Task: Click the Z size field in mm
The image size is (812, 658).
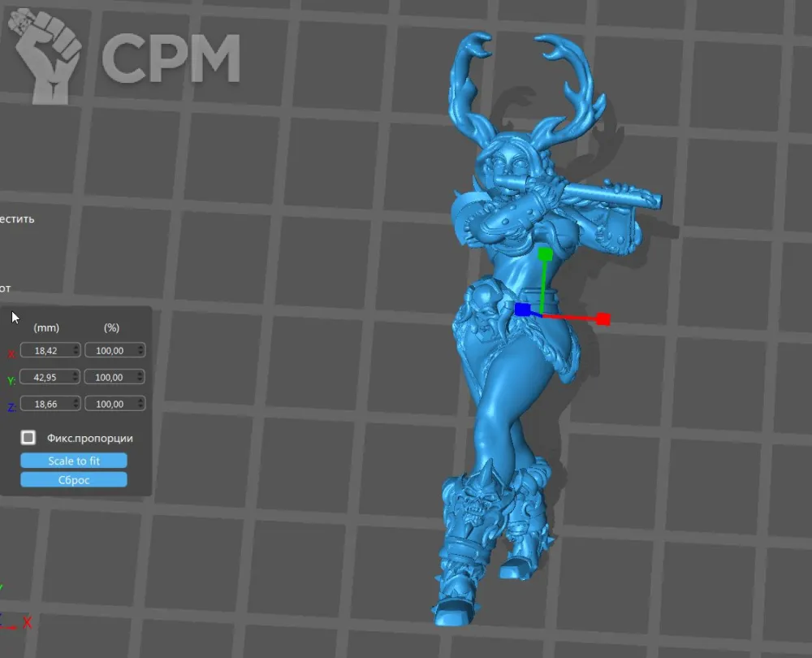Action: coord(45,404)
